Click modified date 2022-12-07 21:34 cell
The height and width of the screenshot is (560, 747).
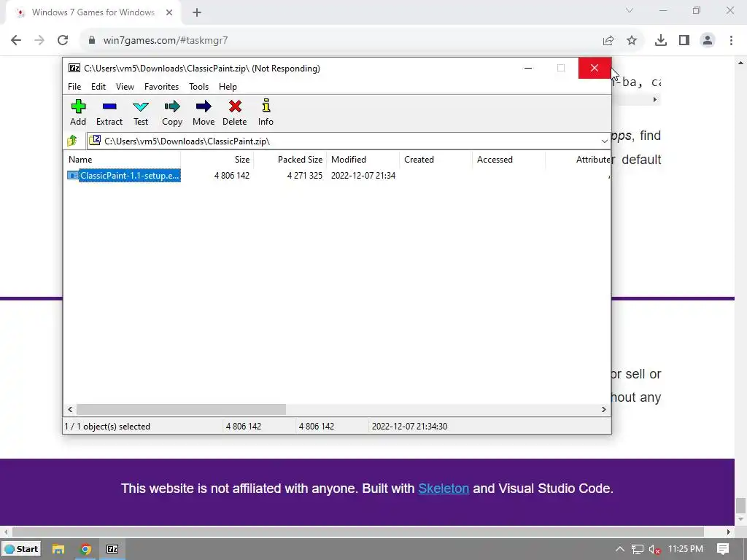(363, 176)
